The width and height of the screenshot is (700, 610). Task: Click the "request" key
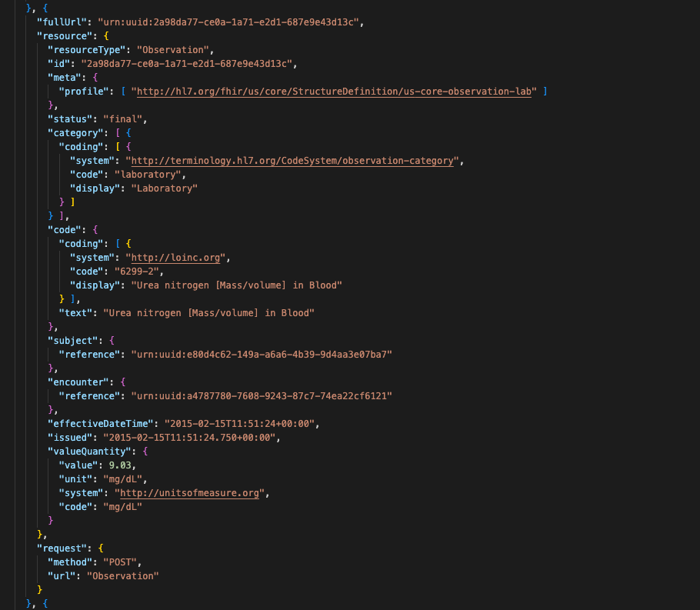pyautogui.click(x=62, y=548)
